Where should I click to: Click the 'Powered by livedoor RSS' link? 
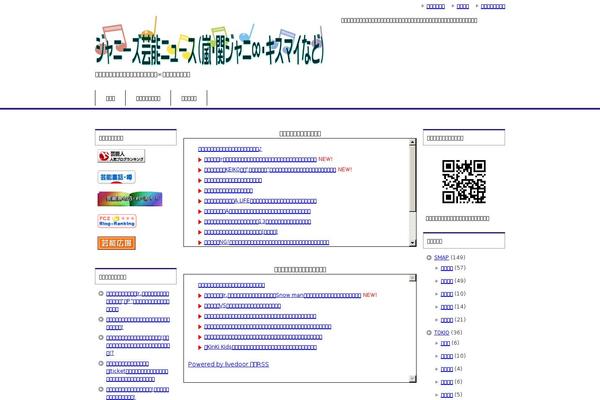[228, 364]
